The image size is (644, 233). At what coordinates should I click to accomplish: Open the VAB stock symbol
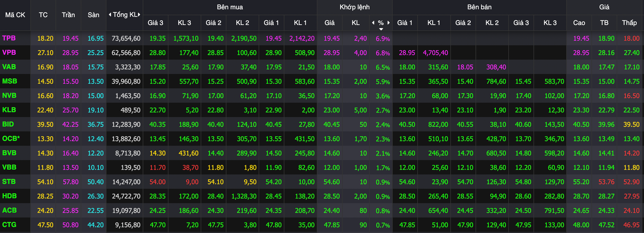(9, 67)
